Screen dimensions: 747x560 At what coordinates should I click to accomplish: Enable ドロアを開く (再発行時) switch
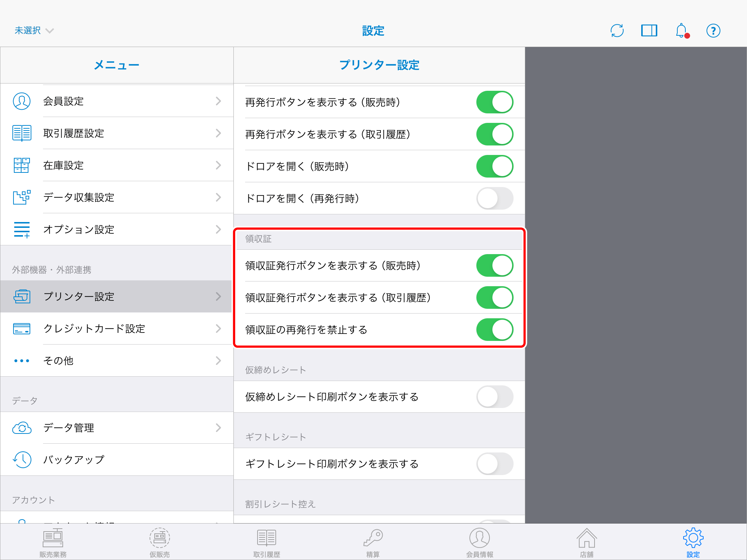coord(495,198)
